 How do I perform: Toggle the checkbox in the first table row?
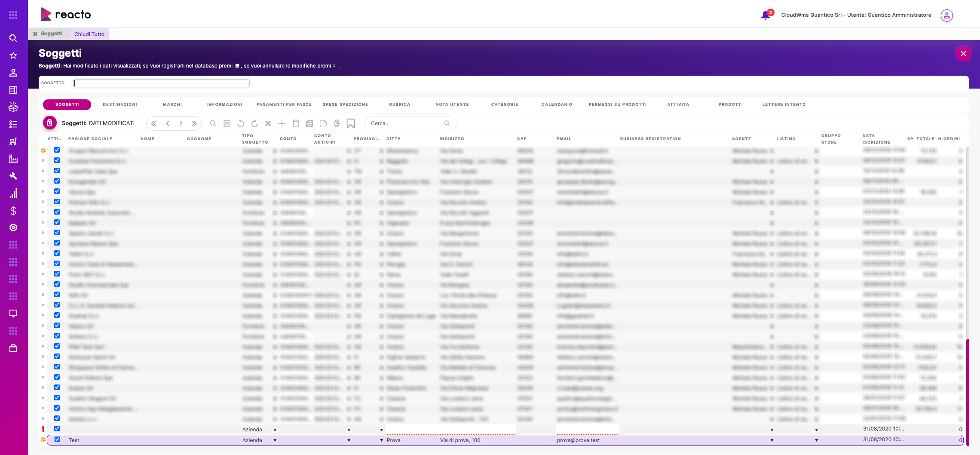point(57,150)
